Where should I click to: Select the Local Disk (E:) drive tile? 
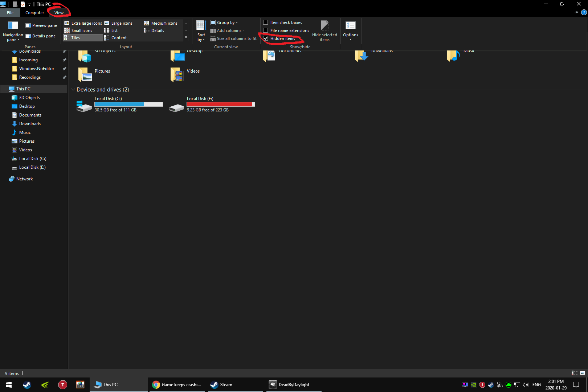[212, 104]
